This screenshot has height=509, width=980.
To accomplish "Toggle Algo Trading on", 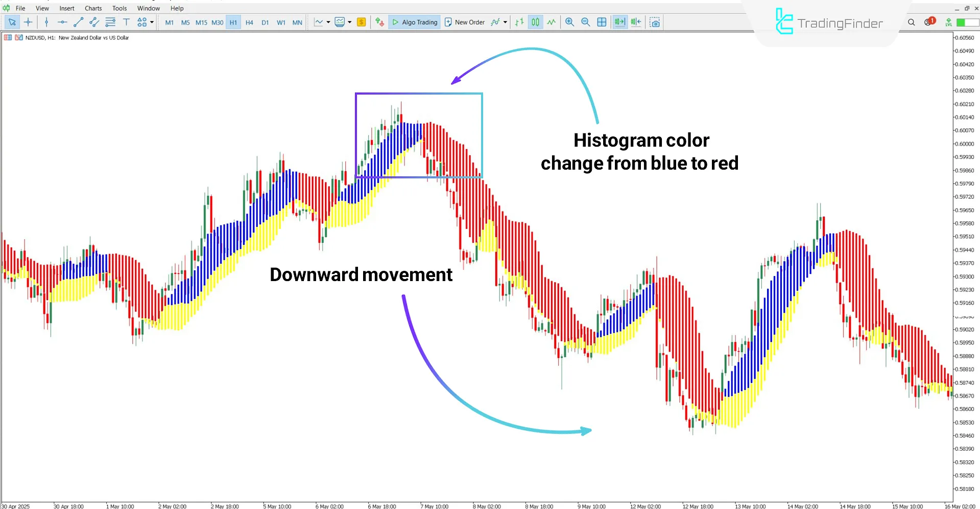I will pos(414,22).
